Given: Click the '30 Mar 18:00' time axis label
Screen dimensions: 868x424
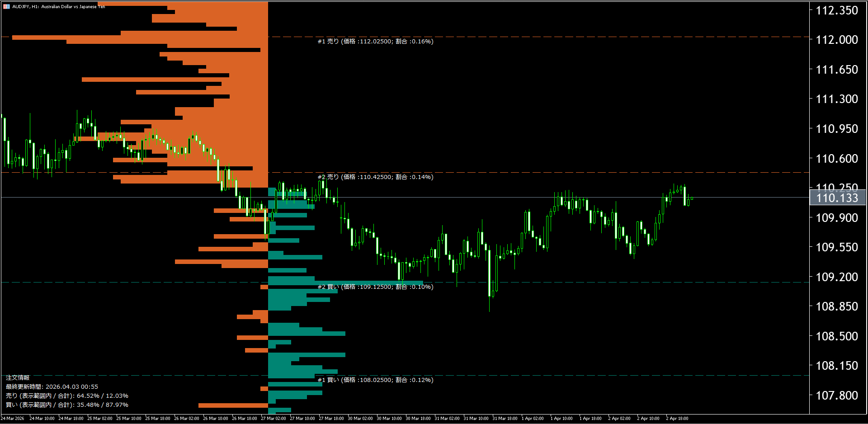Looking at the screenshot, I should [418, 419].
